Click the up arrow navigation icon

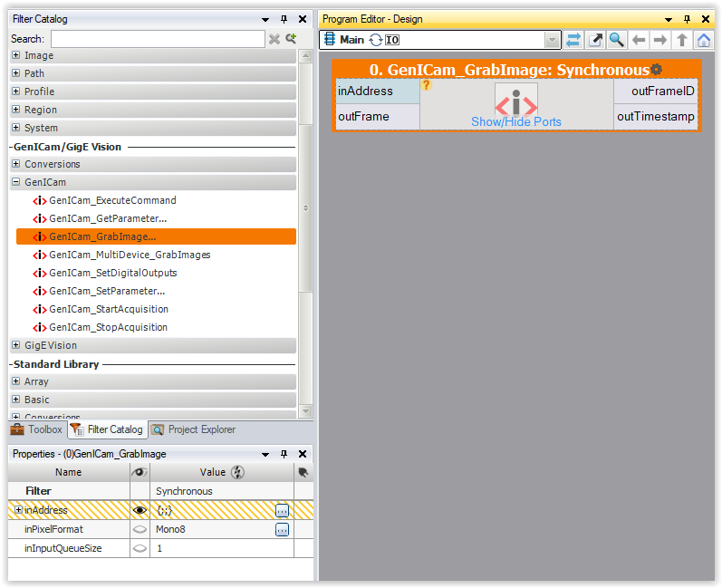[x=682, y=40]
